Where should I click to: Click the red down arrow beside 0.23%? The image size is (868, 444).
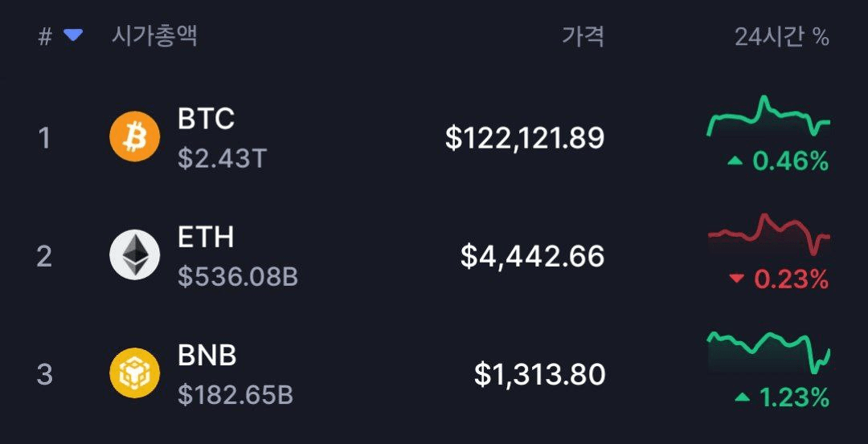point(736,279)
